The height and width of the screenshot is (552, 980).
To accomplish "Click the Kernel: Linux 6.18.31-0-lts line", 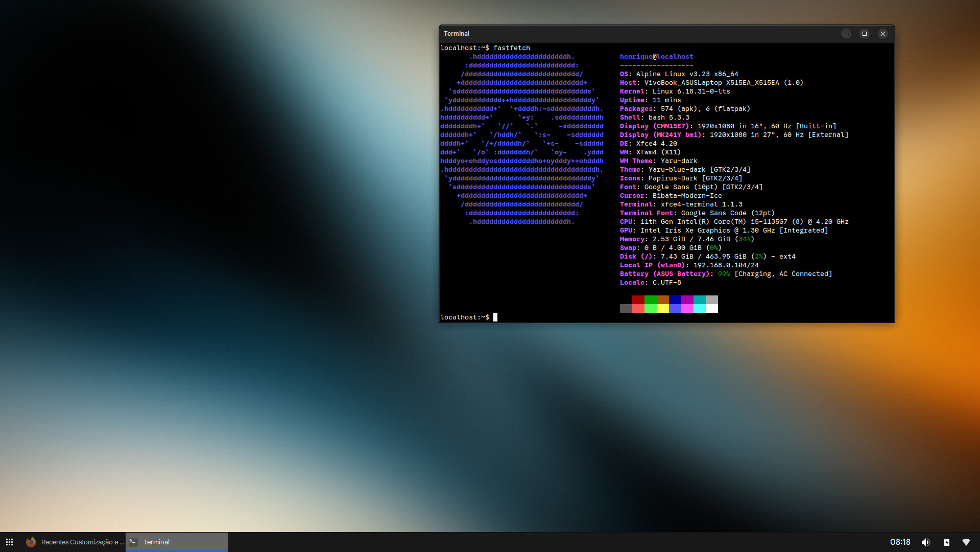I will click(675, 91).
